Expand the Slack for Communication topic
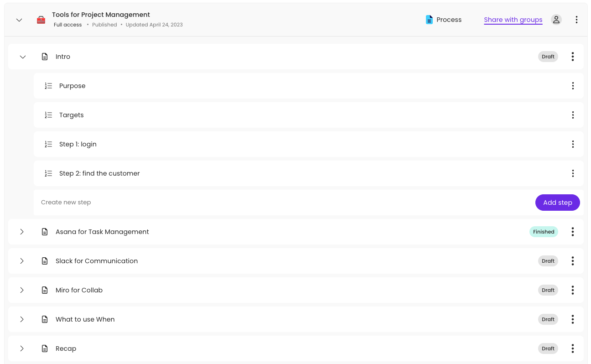 [21, 261]
